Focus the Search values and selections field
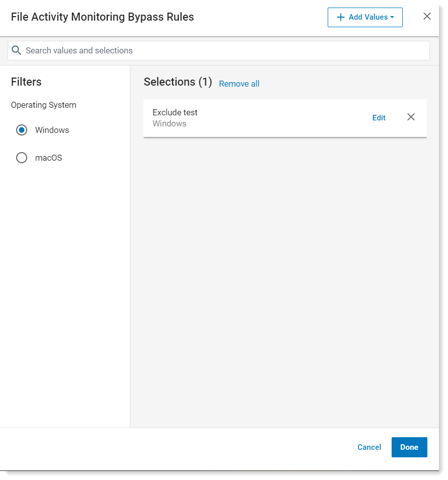This screenshot has width=448, height=480. tap(218, 50)
